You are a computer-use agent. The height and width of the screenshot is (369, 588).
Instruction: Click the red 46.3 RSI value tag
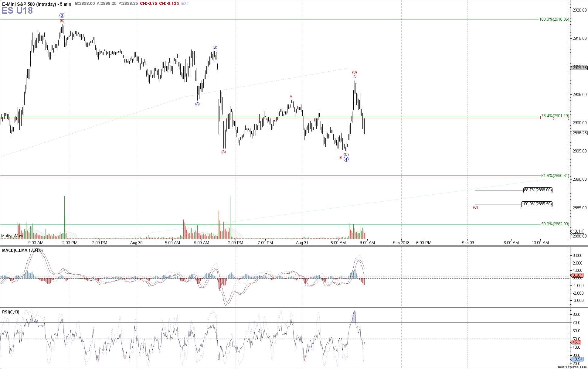pos(576,342)
